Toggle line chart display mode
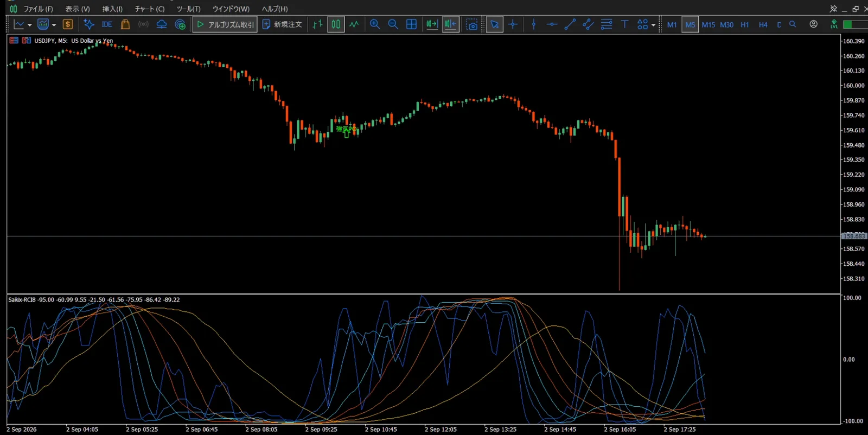This screenshot has height=435, width=868. pyautogui.click(x=354, y=24)
